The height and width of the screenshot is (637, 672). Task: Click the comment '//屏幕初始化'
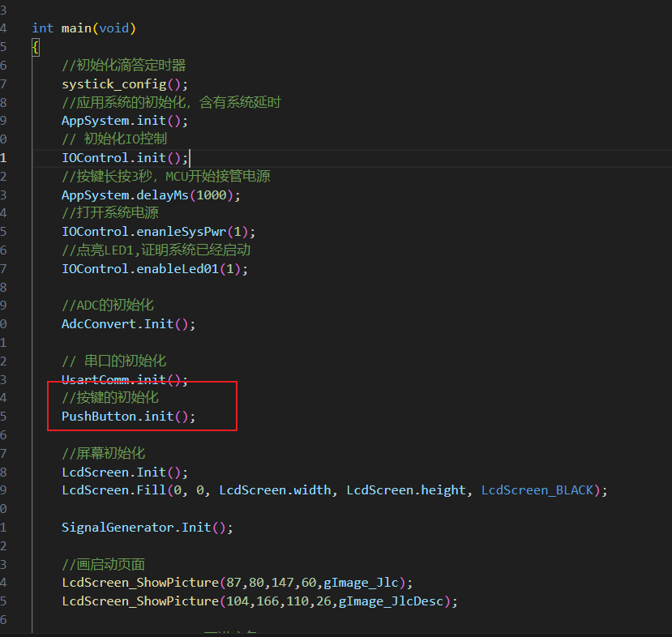click(x=103, y=454)
